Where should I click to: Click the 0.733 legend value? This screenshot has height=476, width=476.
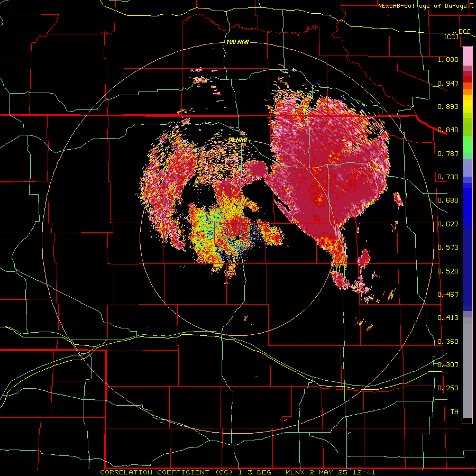pos(448,177)
